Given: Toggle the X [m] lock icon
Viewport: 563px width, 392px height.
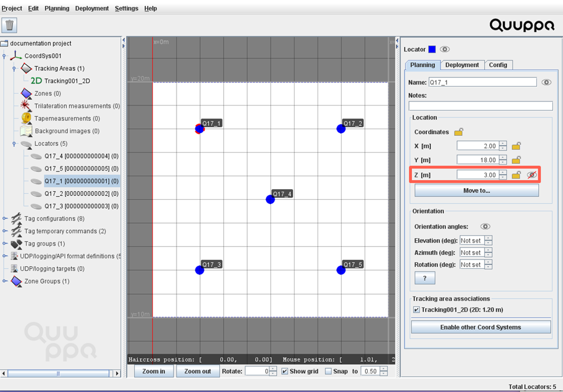Looking at the screenshot, I should pyautogui.click(x=516, y=146).
